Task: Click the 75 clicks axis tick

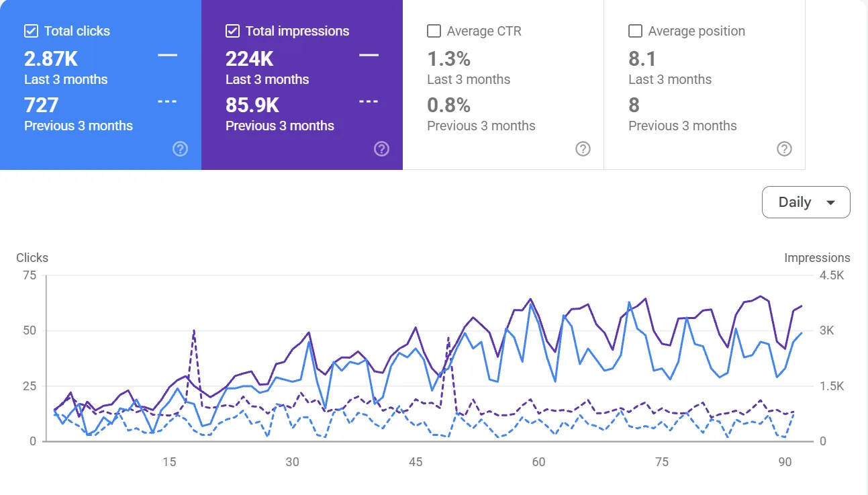Action: 29,275
